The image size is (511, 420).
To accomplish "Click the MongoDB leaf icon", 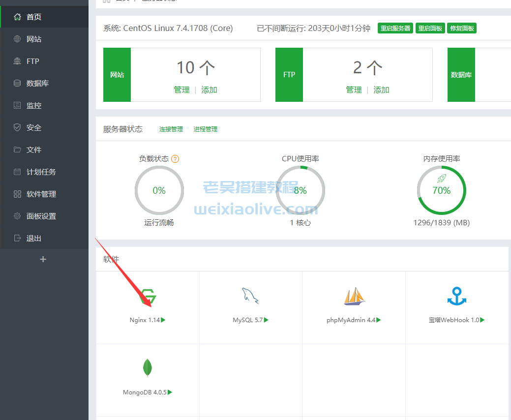I will [x=148, y=368].
